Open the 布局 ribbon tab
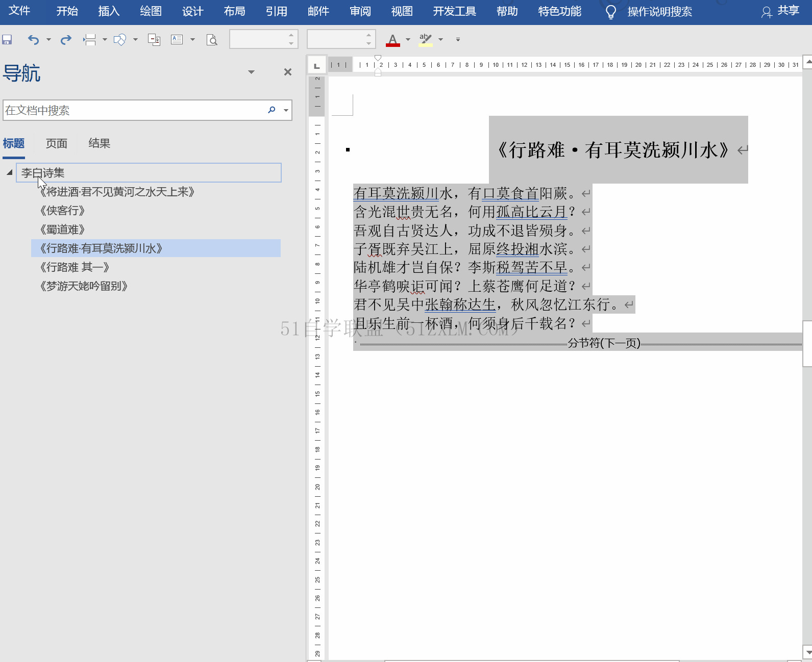 234,11
